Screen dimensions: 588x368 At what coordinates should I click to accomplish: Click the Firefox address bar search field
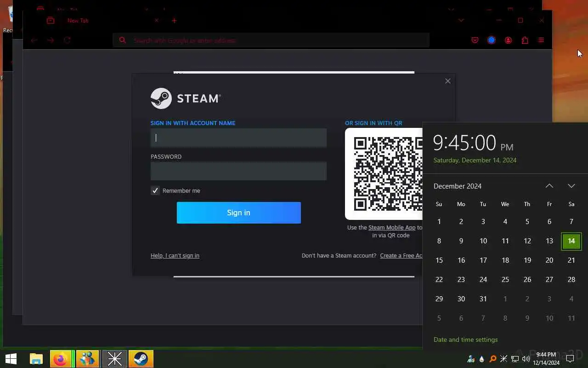click(x=271, y=40)
